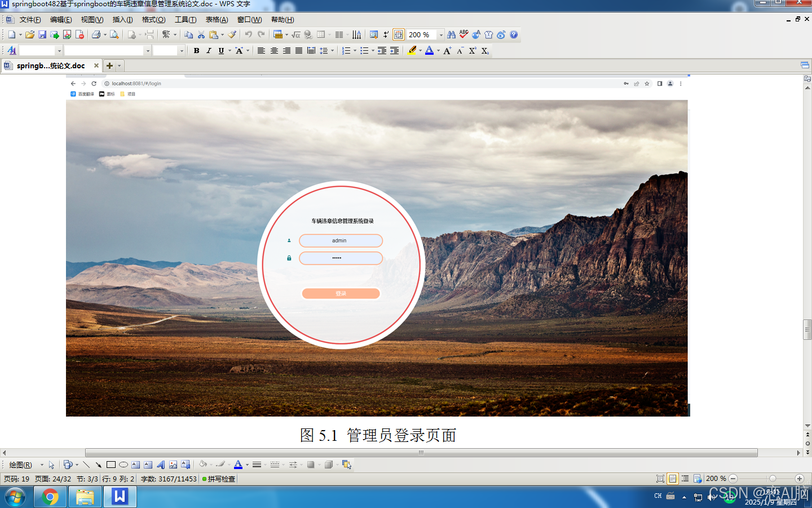The width and height of the screenshot is (812, 508).
Task: Open print preview with the magnifier icon
Action: point(114,34)
